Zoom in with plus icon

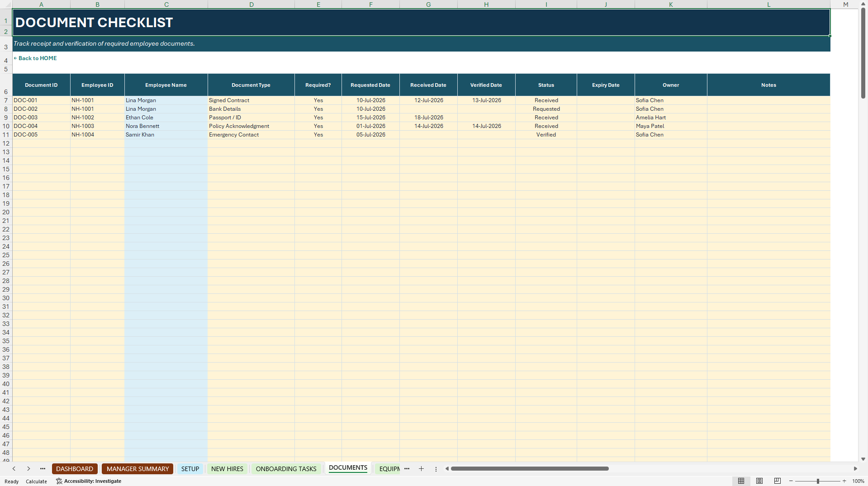coord(844,481)
